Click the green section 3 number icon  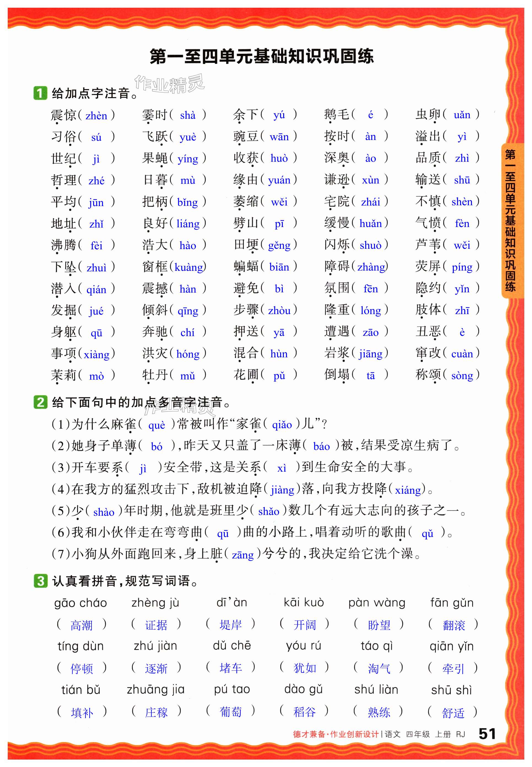point(40,581)
